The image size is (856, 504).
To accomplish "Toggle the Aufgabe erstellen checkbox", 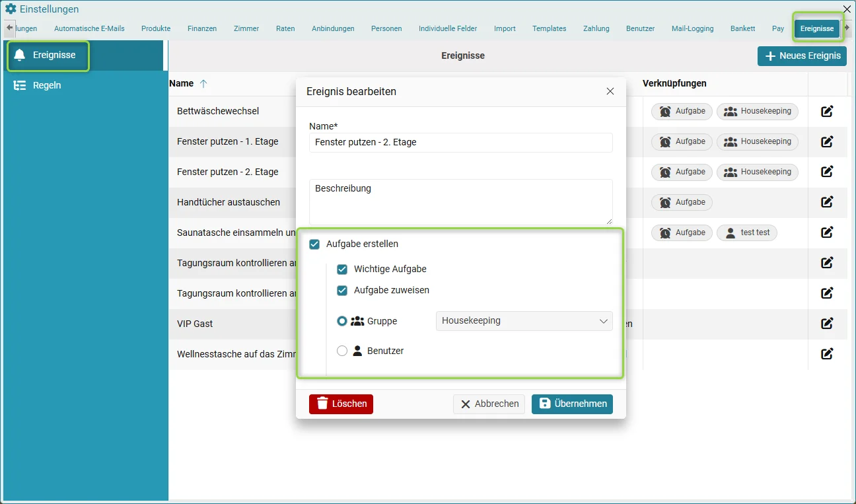I will pyautogui.click(x=314, y=244).
